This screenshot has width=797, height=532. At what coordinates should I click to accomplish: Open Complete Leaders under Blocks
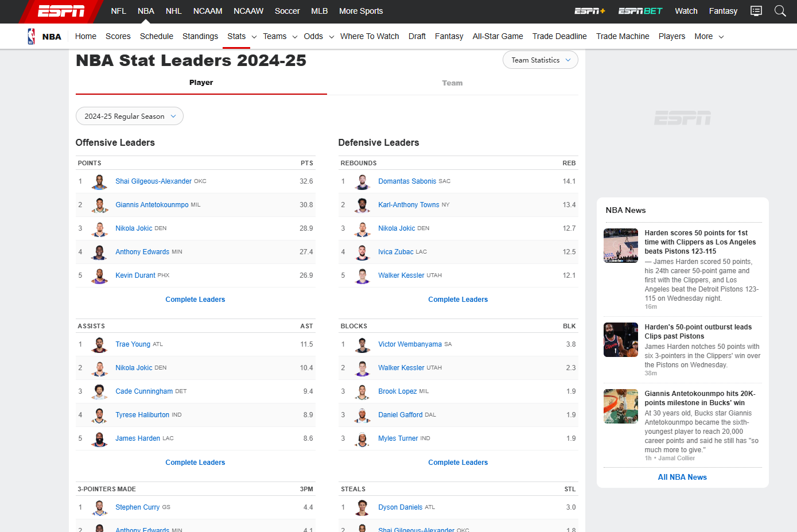458,463
